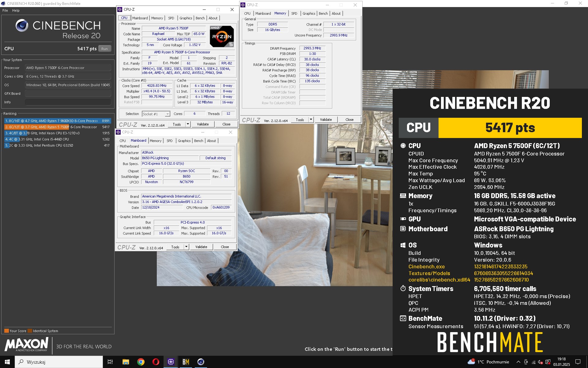This screenshot has width=588, height=368.
Task: Click Validate in the CPU-Z Mainboard window
Action: [201, 247]
